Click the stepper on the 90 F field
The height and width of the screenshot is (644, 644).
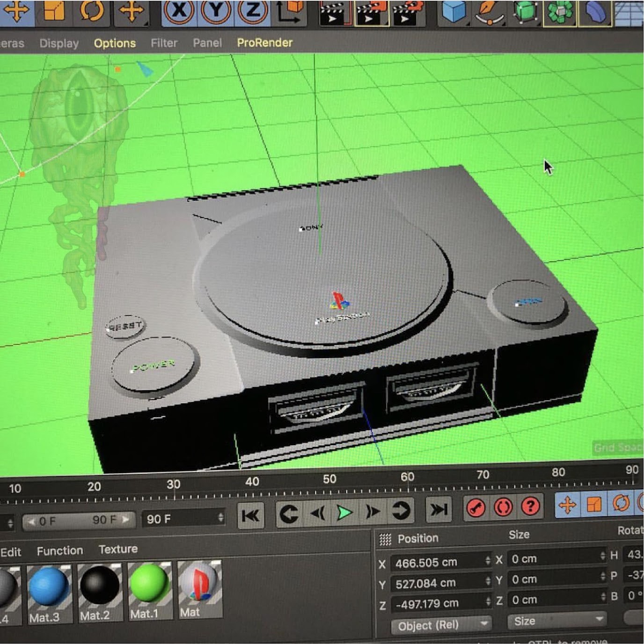click(220, 517)
